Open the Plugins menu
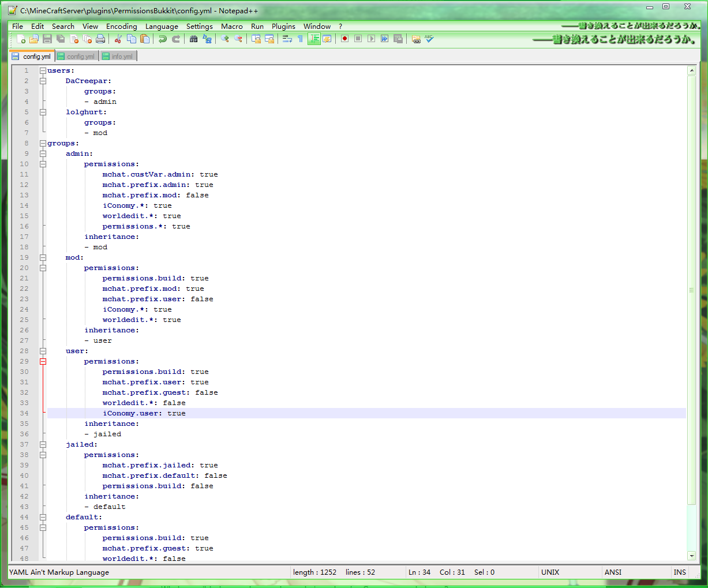The image size is (708, 588). (283, 26)
